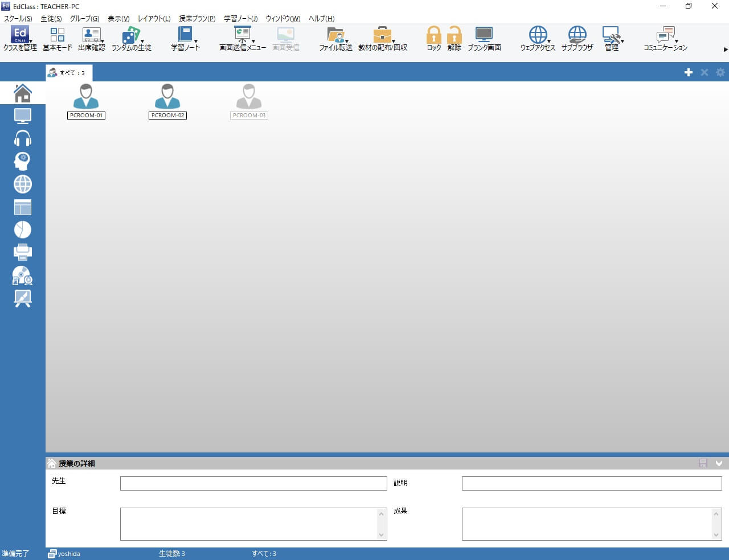The height and width of the screenshot is (560, 729).
Task: Select student PCROOM-02
Action: (167, 101)
